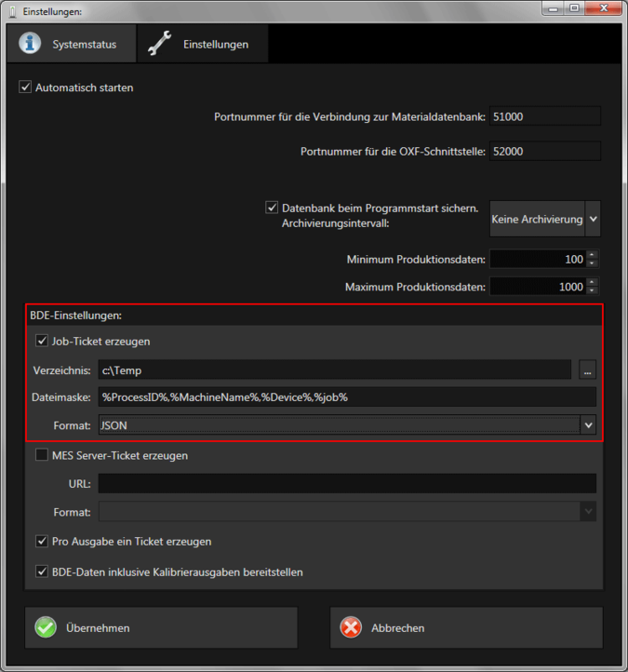The image size is (628, 672).
Task: Click the MES URL input field
Action: (347, 483)
